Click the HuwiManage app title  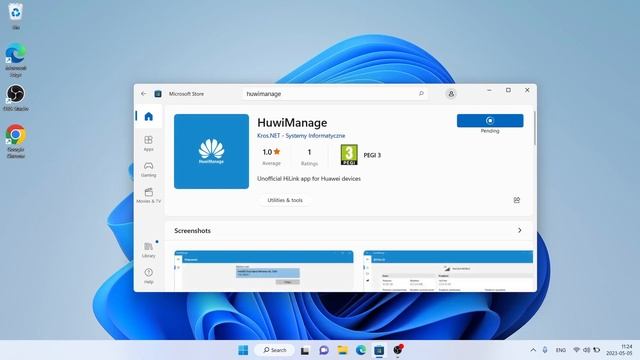pos(292,122)
